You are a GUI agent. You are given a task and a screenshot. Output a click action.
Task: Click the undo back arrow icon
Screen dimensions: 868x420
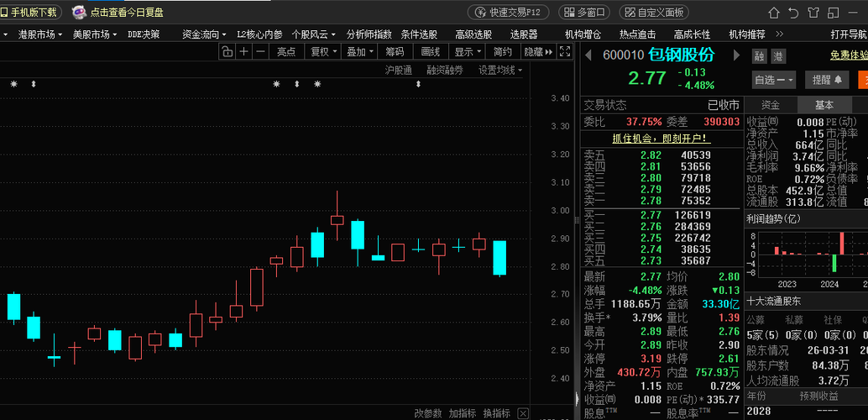[792, 13]
